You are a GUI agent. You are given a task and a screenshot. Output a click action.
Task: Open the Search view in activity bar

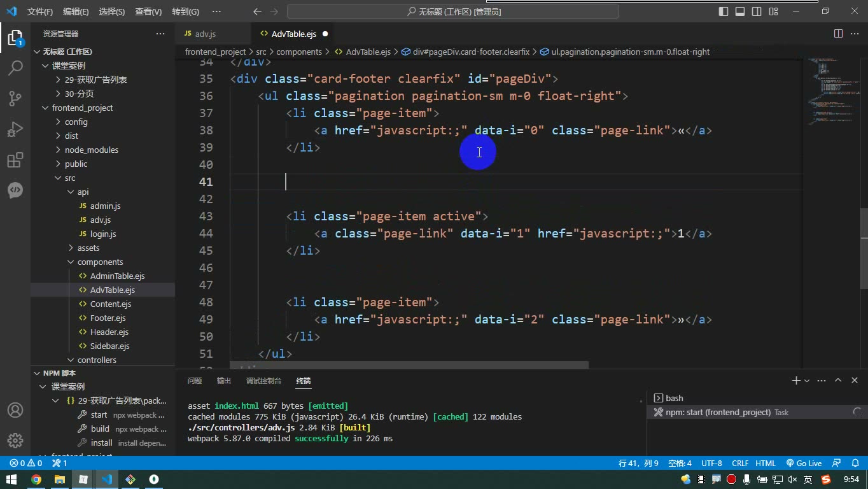15,67
